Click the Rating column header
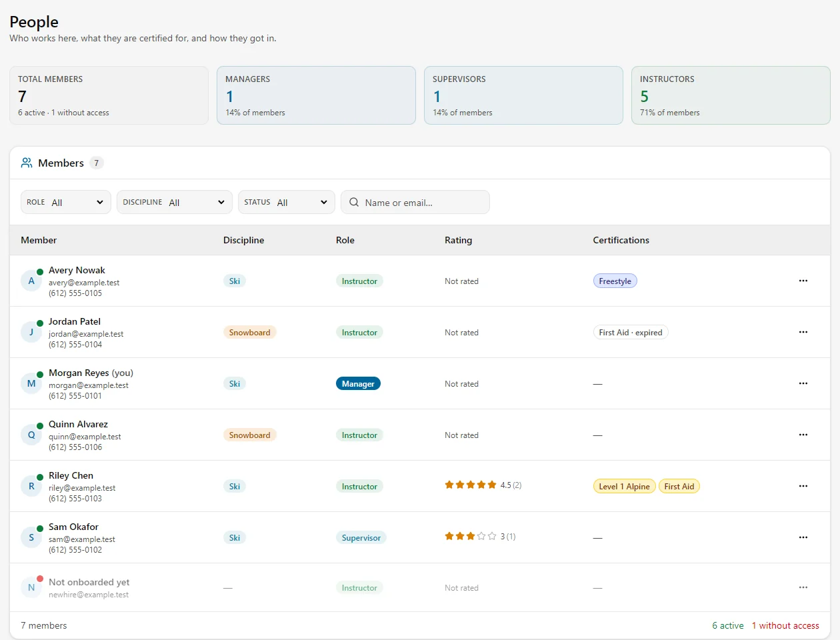This screenshot has width=840, height=640. click(458, 240)
